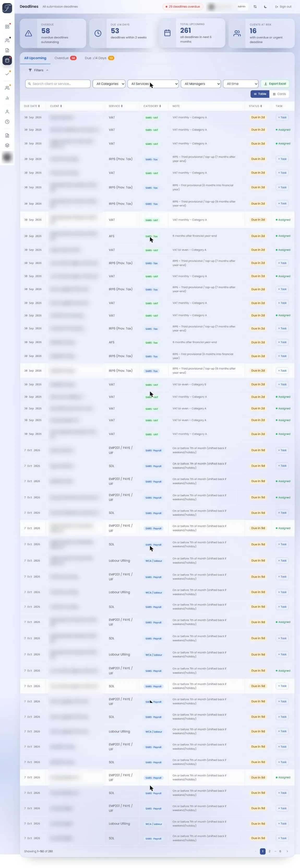Open the document icon above the calendar icon
The height and width of the screenshot is (868, 300).
[7, 50]
